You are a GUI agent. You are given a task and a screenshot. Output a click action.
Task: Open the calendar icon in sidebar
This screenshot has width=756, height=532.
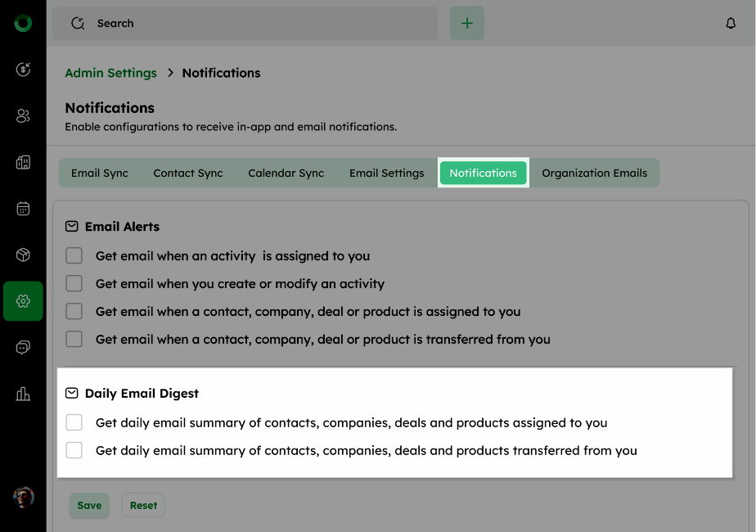click(23, 209)
